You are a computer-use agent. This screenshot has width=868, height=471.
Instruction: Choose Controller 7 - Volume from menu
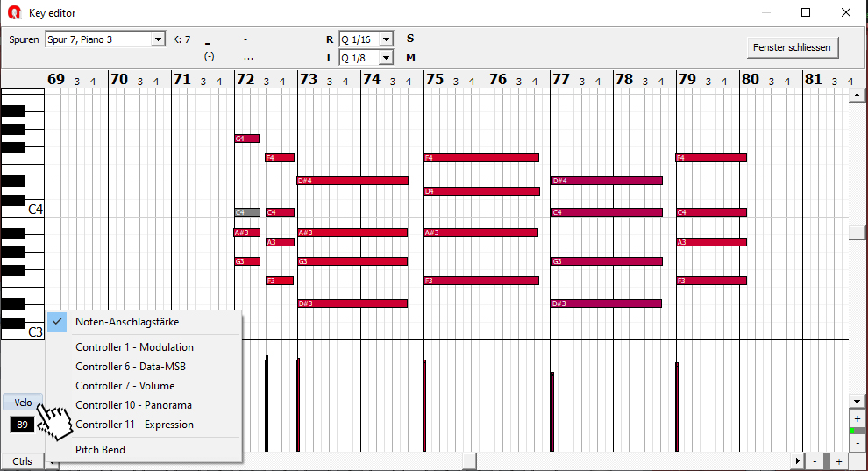coord(125,386)
